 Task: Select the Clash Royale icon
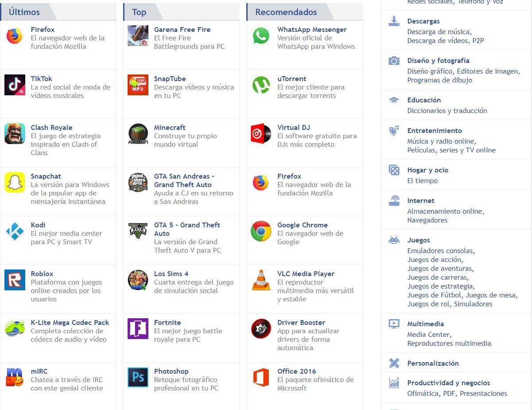click(x=15, y=134)
